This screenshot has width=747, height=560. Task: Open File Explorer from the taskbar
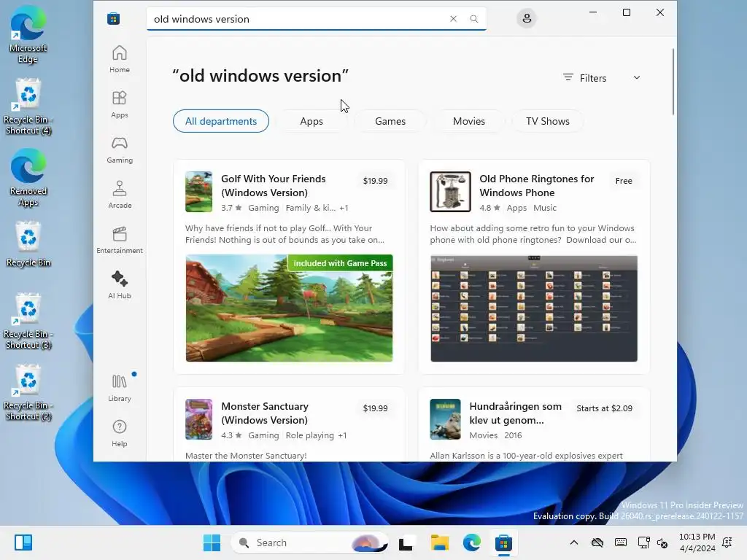coord(440,542)
